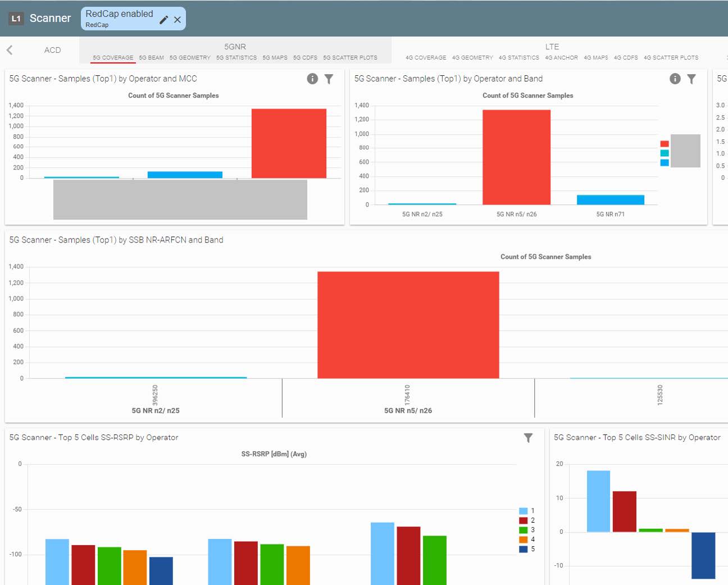Filter the Top 5 Cells SS-RSRP chart
Screen dimensions: 728x585
[528, 438]
